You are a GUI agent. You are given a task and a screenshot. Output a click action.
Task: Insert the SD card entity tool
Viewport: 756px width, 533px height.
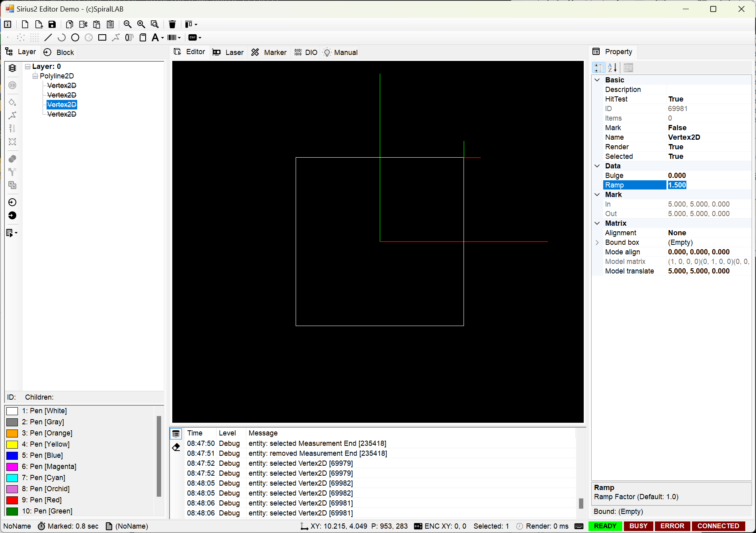143,37
